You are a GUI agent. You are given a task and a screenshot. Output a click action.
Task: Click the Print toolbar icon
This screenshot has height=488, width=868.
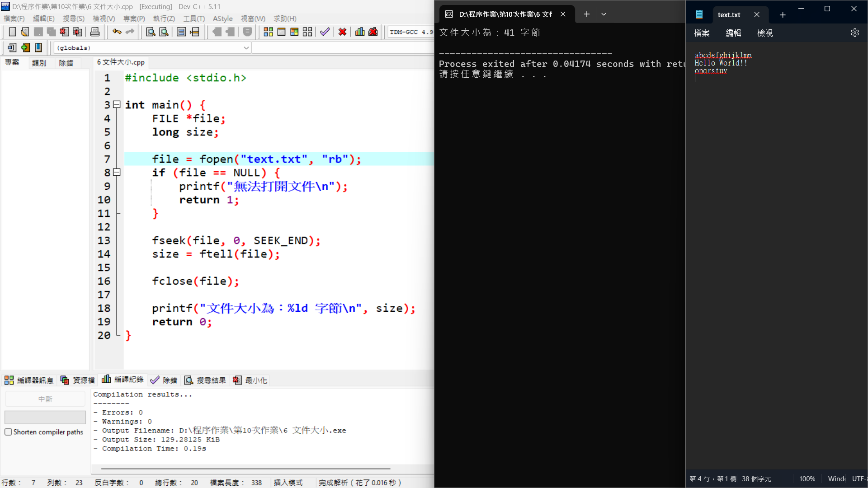tap(95, 32)
